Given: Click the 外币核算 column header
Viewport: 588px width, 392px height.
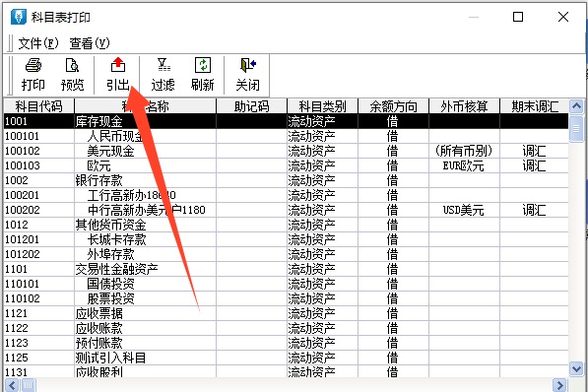Looking at the screenshot, I should click(x=464, y=106).
